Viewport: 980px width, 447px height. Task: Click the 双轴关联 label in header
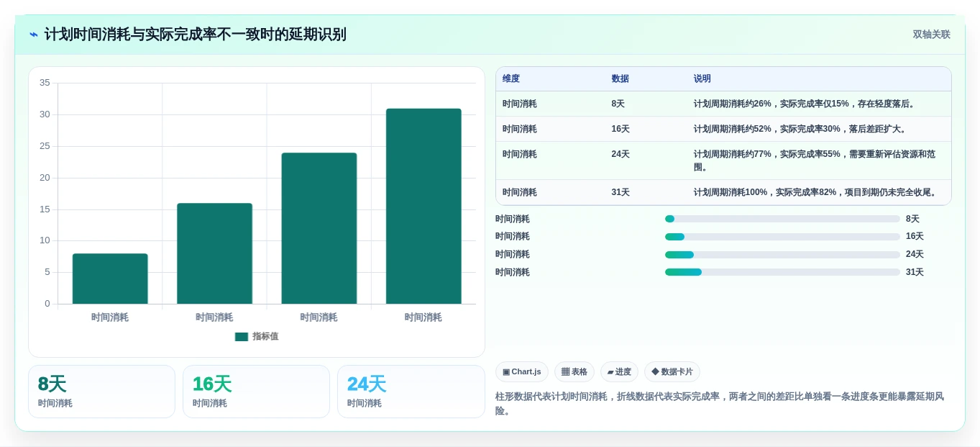[931, 35]
